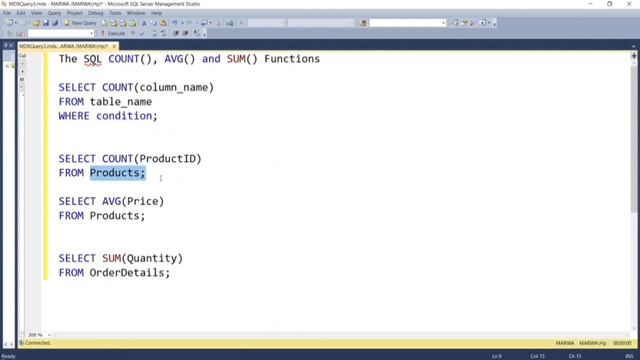
Task: Click the Object Explorer toolbar icon
Action: [x=464, y=23]
